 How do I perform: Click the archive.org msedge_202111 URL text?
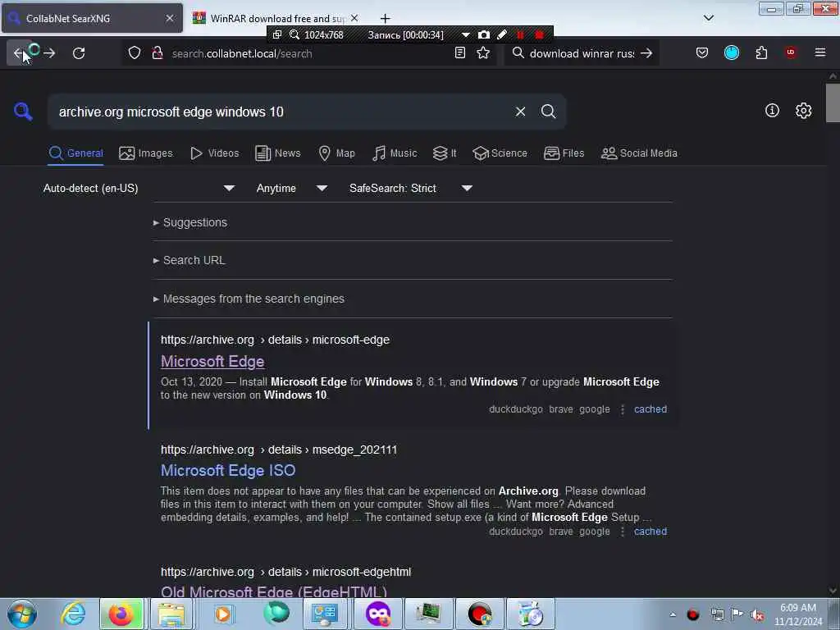(279, 450)
